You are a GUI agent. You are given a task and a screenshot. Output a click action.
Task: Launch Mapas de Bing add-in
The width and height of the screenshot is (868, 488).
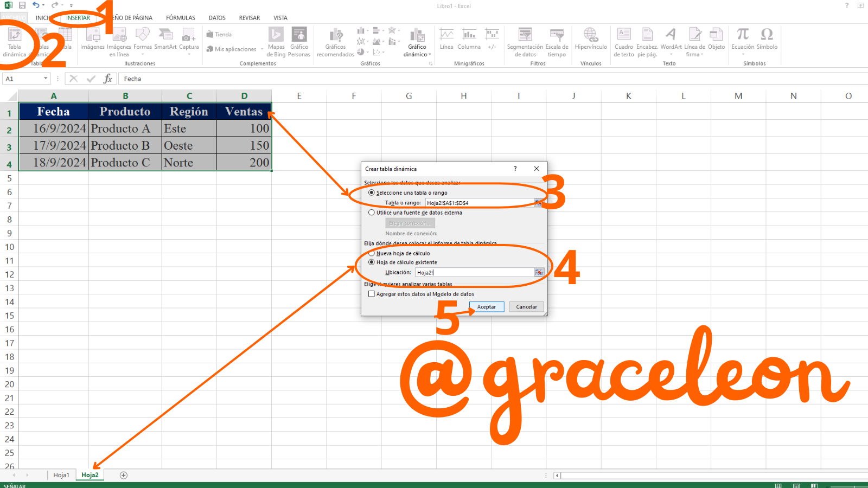click(276, 42)
